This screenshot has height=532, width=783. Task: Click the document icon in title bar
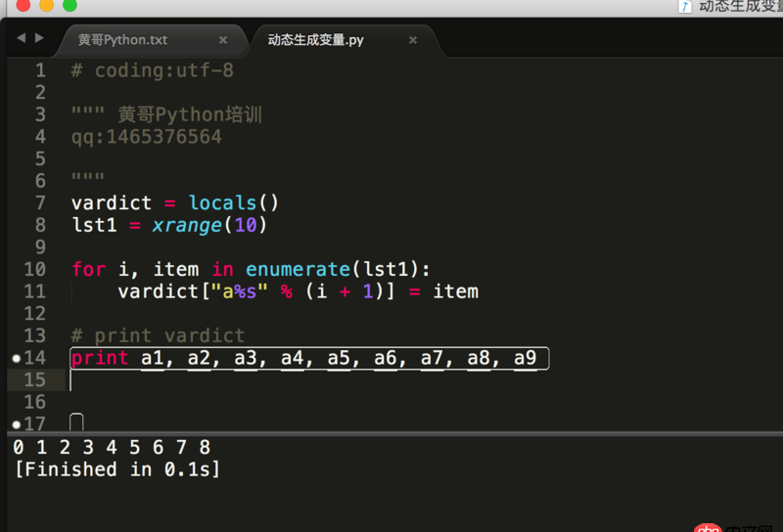point(685,6)
